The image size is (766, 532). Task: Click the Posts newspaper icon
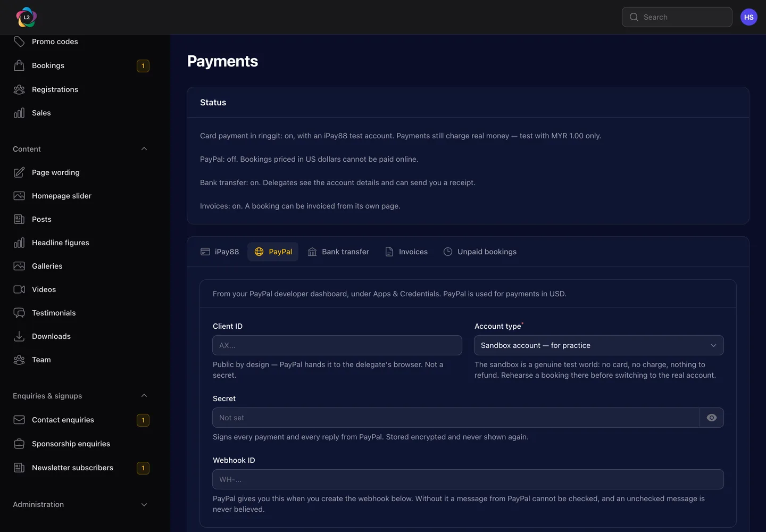pos(19,219)
